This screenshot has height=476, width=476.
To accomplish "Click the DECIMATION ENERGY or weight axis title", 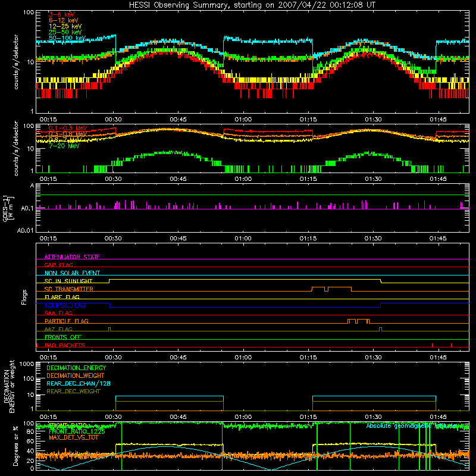I will pyautogui.click(x=9, y=387).
